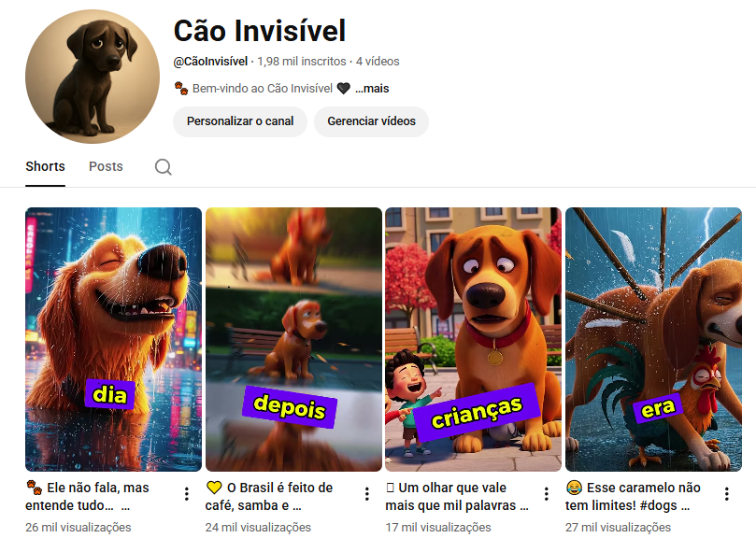
Task: Open the channel search magnifier icon
Action: click(163, 167)
